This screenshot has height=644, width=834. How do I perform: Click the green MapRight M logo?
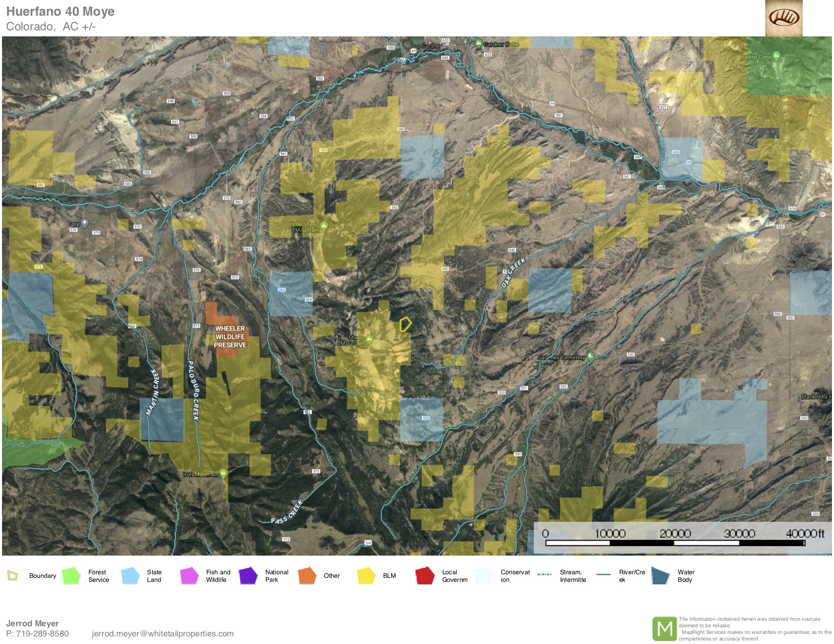point(664,629)
